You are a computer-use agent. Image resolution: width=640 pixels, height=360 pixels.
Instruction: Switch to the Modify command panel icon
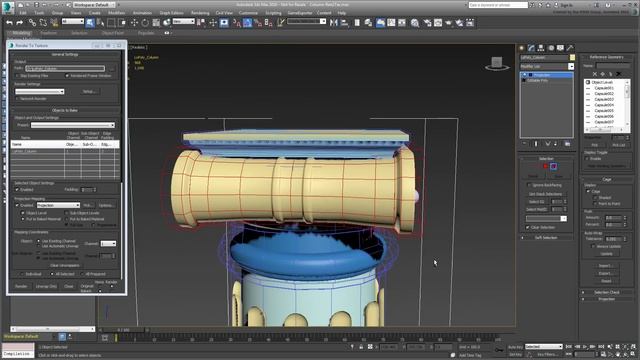point(531,48)
